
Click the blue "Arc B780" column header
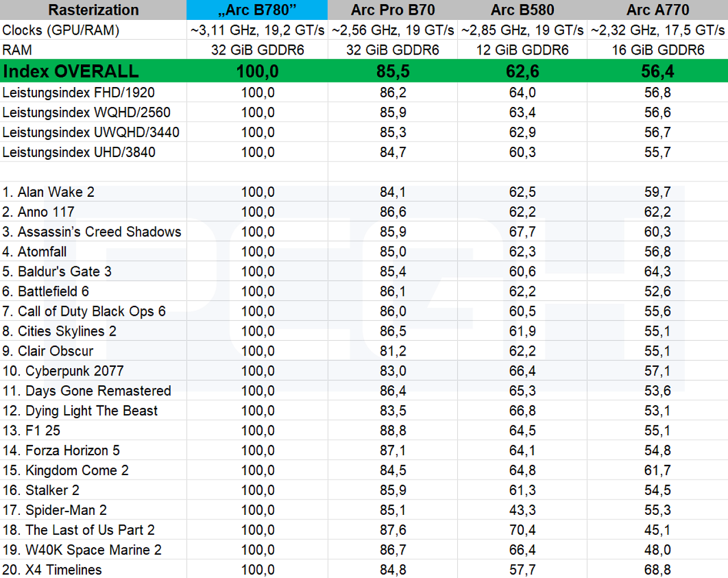click(x=257, y=10)
